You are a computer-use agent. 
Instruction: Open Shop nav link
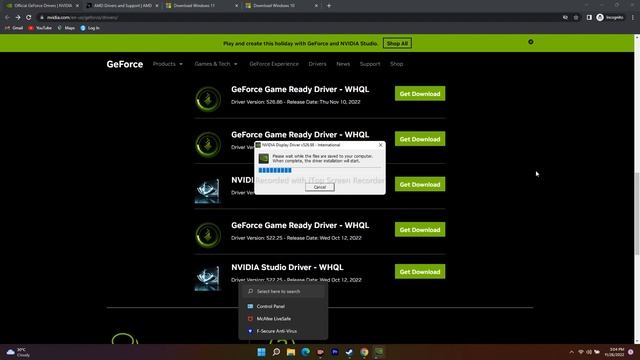click(x=396, y=64)
